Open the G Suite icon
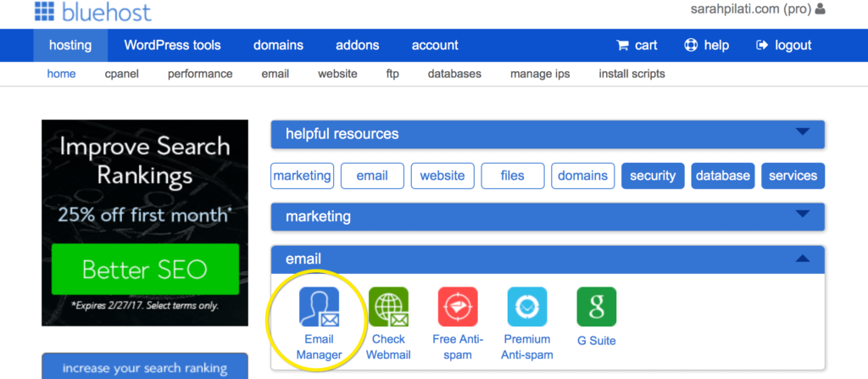This screenshot has width=868, height=379. (x=596, y=306)
